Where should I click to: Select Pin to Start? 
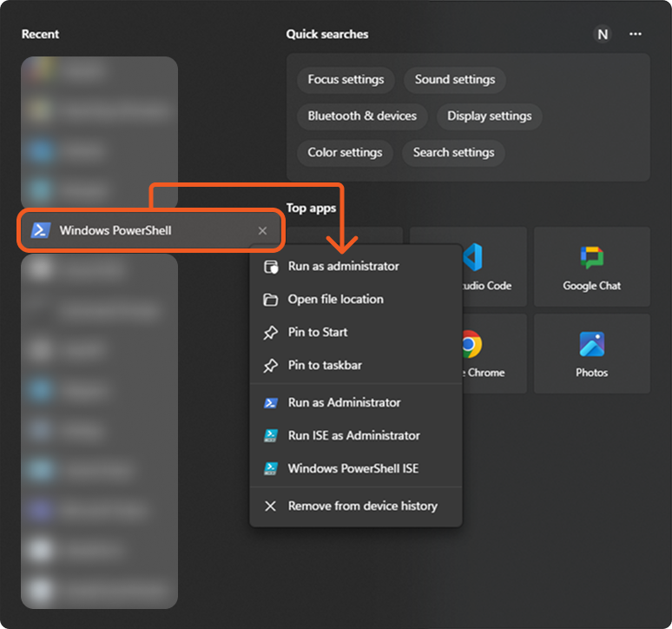[x=318, y=332]
